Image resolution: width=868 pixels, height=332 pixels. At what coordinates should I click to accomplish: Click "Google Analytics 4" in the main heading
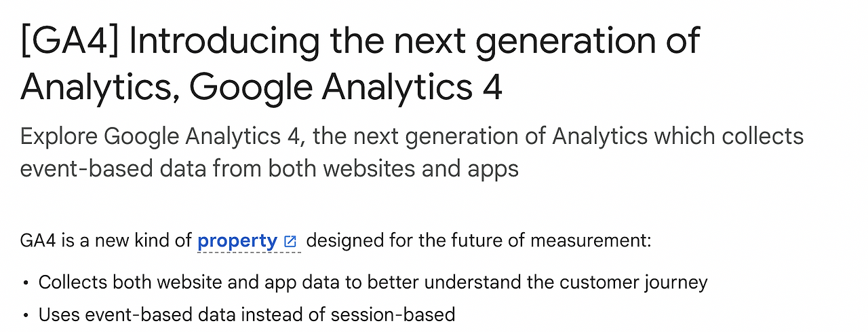346,88
